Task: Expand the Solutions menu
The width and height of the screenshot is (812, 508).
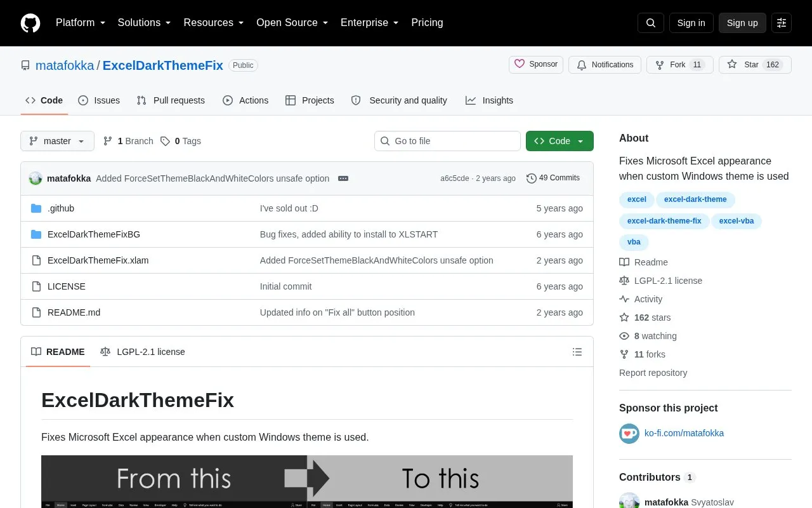Action: [145, 23]
